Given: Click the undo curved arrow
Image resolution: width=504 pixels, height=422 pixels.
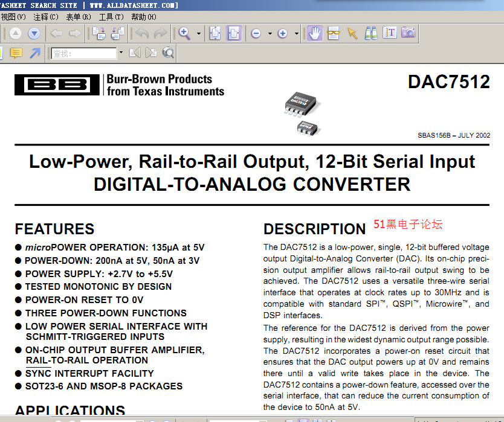Looking at the screenshot, I should click(142, 33).
